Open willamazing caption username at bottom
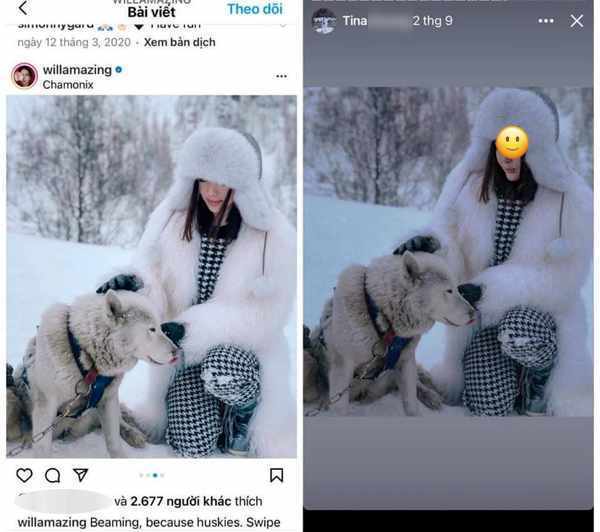This screenshot has width=600, height=532. coord(52,522)
